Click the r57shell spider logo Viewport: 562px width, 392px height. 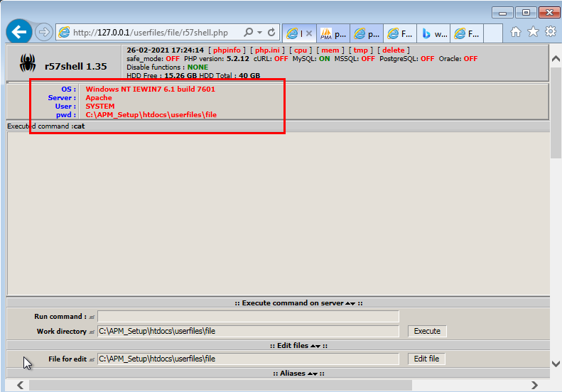pyautogui.click(x=28, y=62)
